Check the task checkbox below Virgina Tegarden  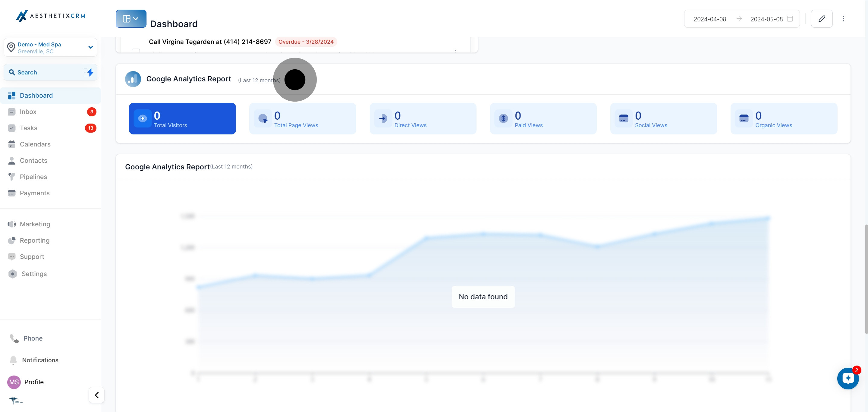(x=136, y=51)
